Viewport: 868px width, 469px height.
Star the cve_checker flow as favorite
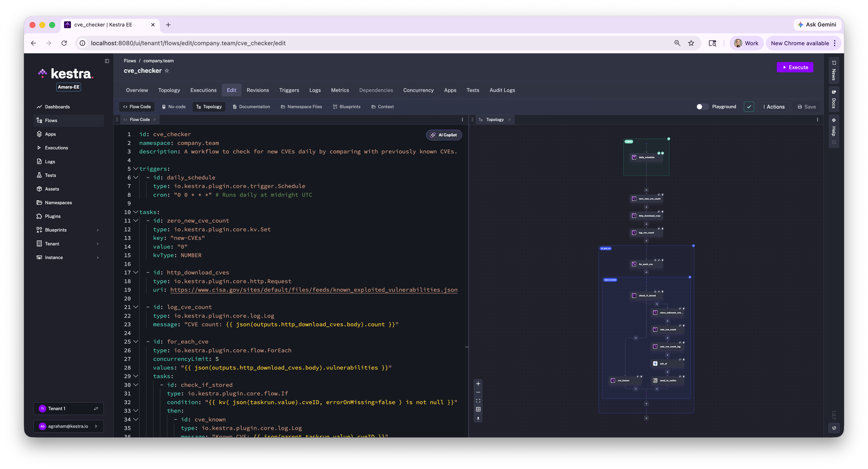(167, 71)
